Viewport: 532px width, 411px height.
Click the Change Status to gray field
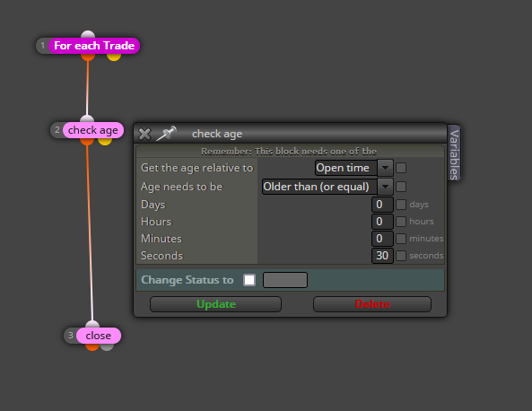285,280
